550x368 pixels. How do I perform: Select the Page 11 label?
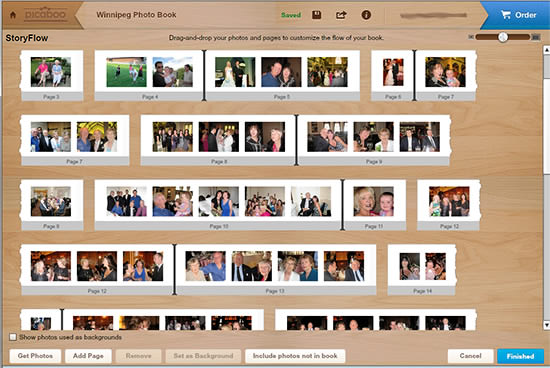[x=374, y=226]
